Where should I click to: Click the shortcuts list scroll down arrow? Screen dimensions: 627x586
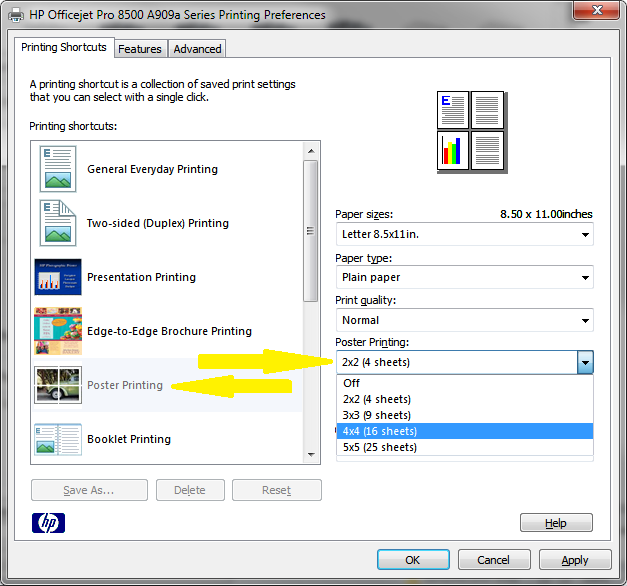point(311,455)
